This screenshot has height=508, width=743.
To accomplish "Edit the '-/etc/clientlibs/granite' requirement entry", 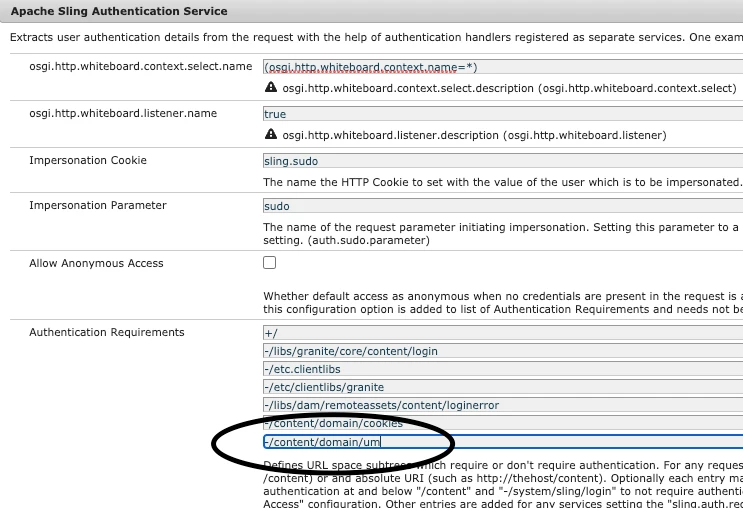I will coord(503,387).
